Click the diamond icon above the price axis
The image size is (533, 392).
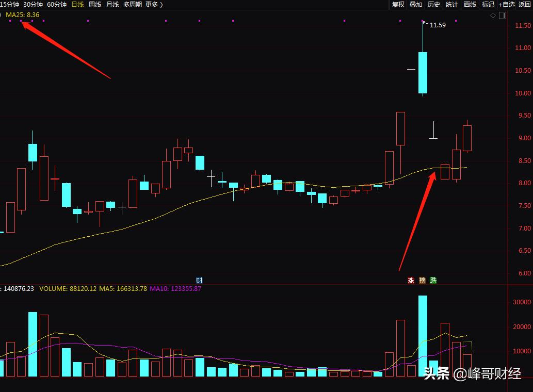[493, 15]
